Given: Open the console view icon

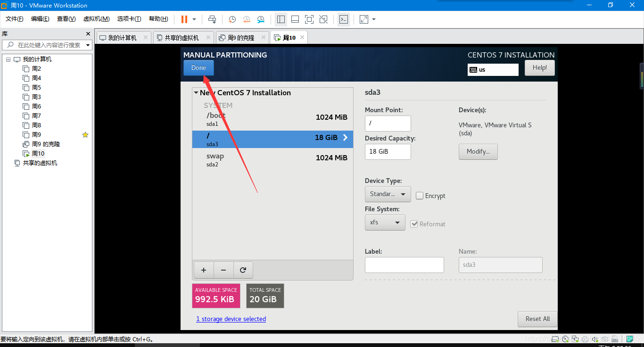Looking at the screenshot, I should point(344,19).
